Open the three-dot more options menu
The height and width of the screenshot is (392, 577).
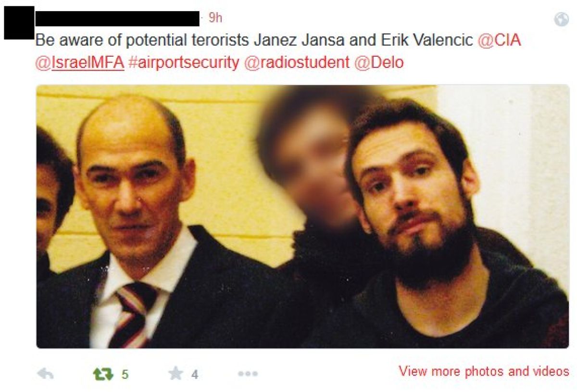tap(248, 374)
